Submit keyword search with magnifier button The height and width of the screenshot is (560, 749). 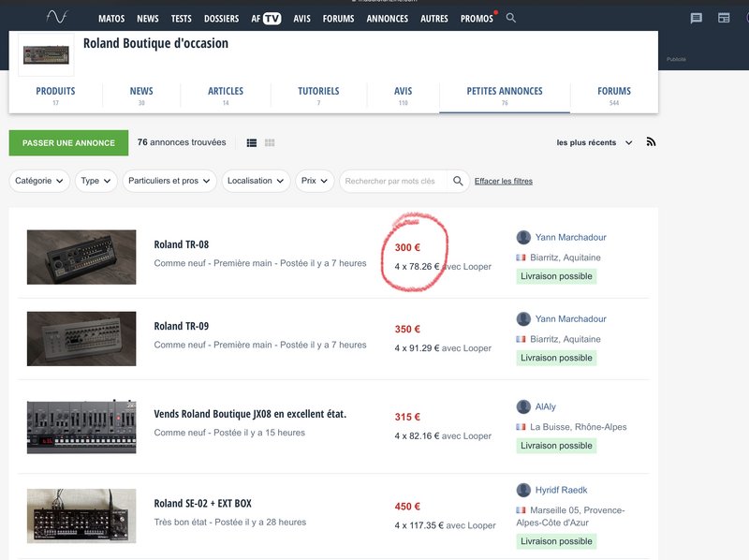[458, 181]
